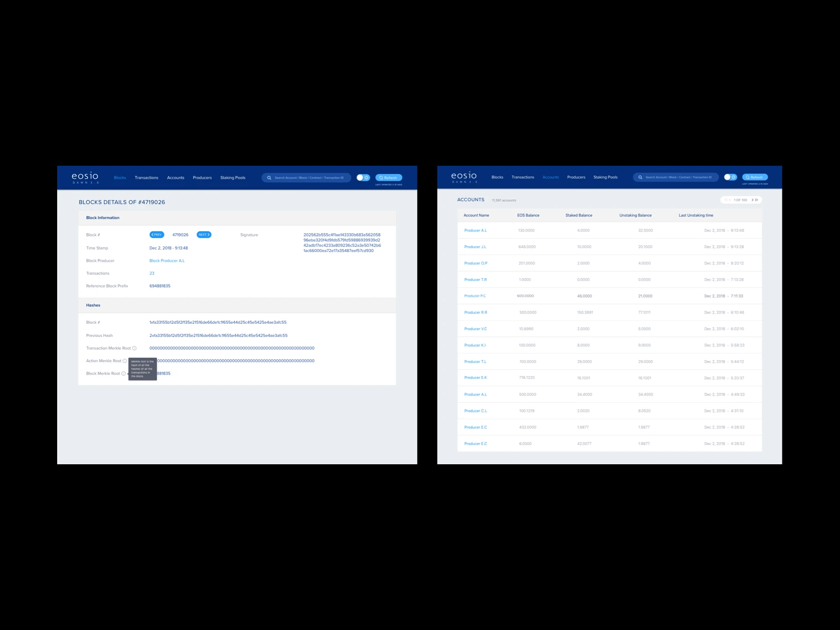Click the NEXT button for block 4719026
This screenshot has width=840, height=630.
[x=203, y=235]
